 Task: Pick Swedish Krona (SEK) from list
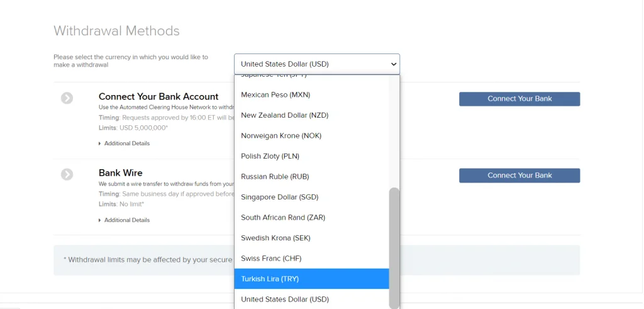pos(275,238)
